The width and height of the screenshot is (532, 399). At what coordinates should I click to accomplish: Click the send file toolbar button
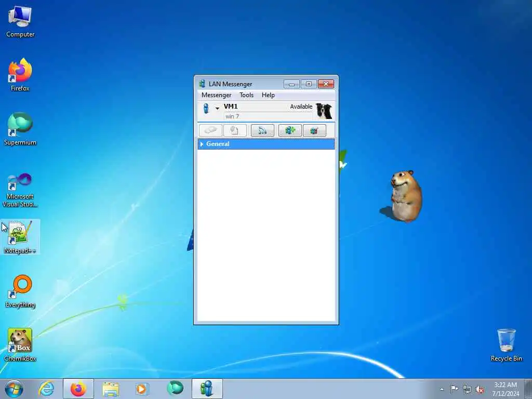click(235, 130)
